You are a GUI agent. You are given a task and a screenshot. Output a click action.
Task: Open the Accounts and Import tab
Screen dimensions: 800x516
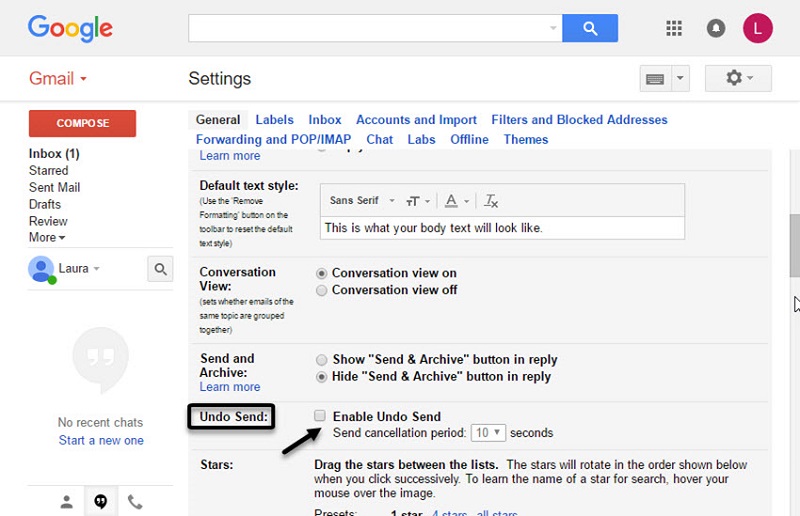pyautogui.click(x=416, y=120)
